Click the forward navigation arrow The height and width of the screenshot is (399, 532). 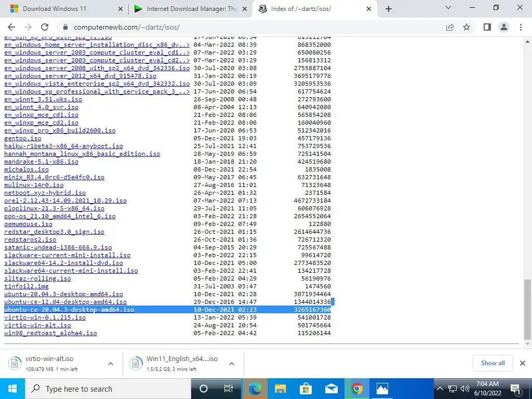(28, 27)
